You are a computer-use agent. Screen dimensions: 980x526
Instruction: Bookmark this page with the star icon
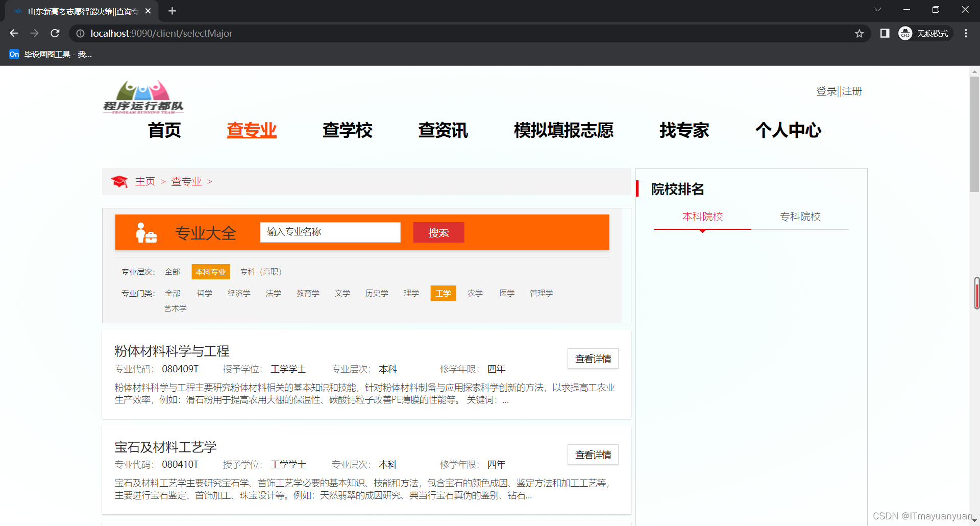859,33
